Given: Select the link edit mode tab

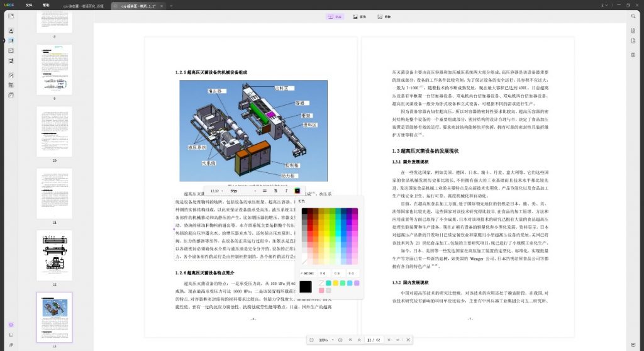Looking at the screenshot, I should click(x=384, y=17).
